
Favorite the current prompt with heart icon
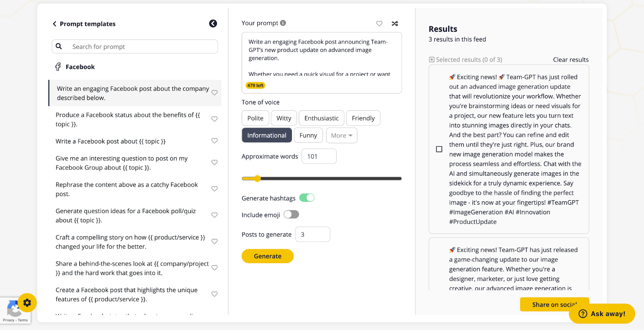pos(379,23)
